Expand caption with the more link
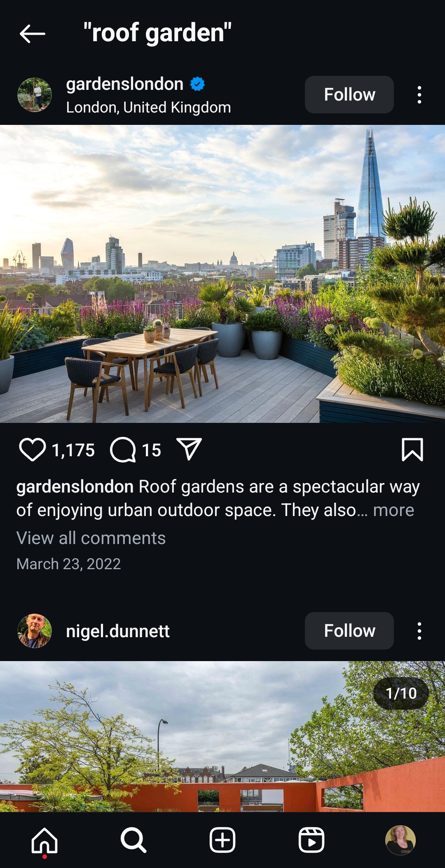The width and height of the screenshot is (445, 868). [x=393, y=510]
